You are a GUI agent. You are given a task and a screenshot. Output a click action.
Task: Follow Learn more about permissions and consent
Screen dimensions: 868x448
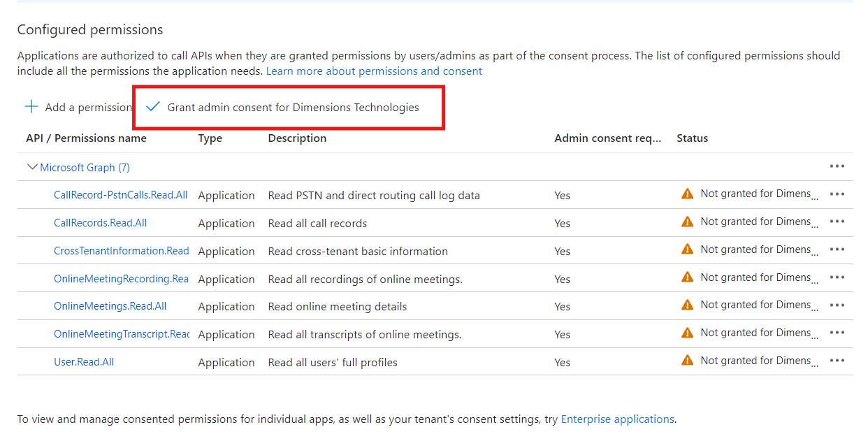(x=374, y=71)
